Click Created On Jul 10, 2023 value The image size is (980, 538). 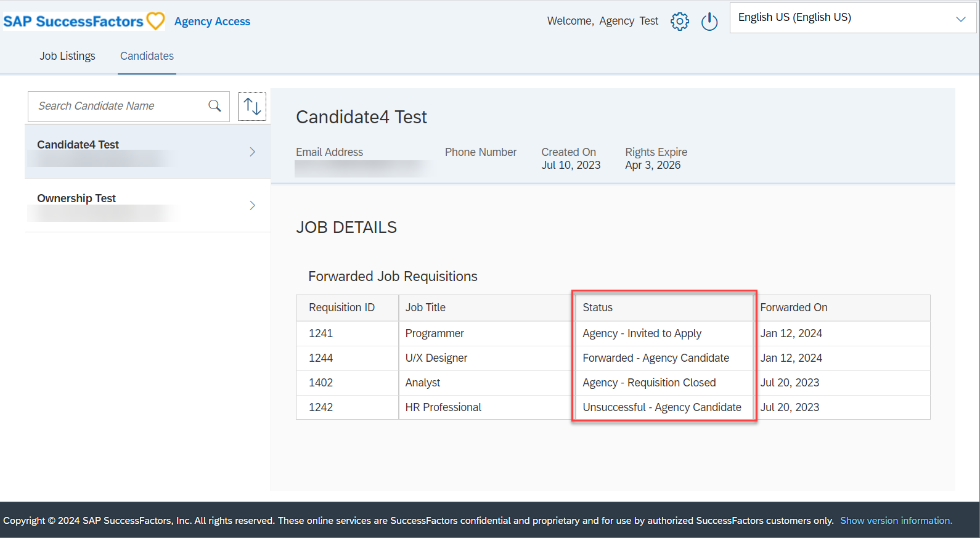coord(571,165)
